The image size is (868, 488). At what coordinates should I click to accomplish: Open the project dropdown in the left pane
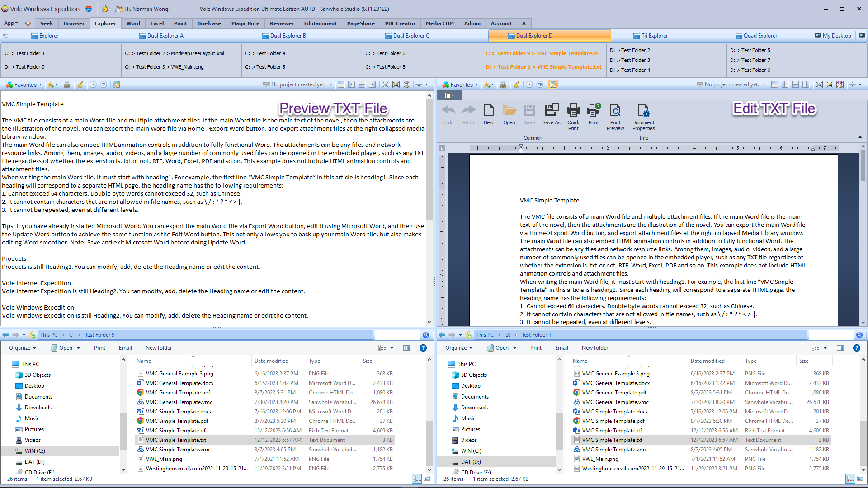click(x=331, y=85)
